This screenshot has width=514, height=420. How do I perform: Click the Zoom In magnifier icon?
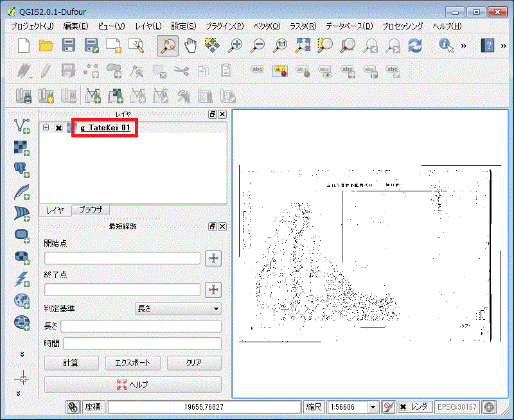[236, 46]
